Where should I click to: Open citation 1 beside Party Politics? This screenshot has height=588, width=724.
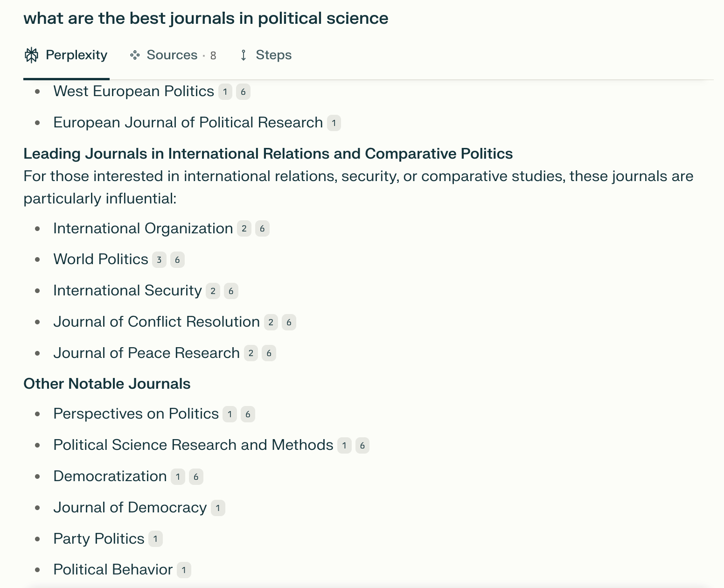tap(155, 539)
